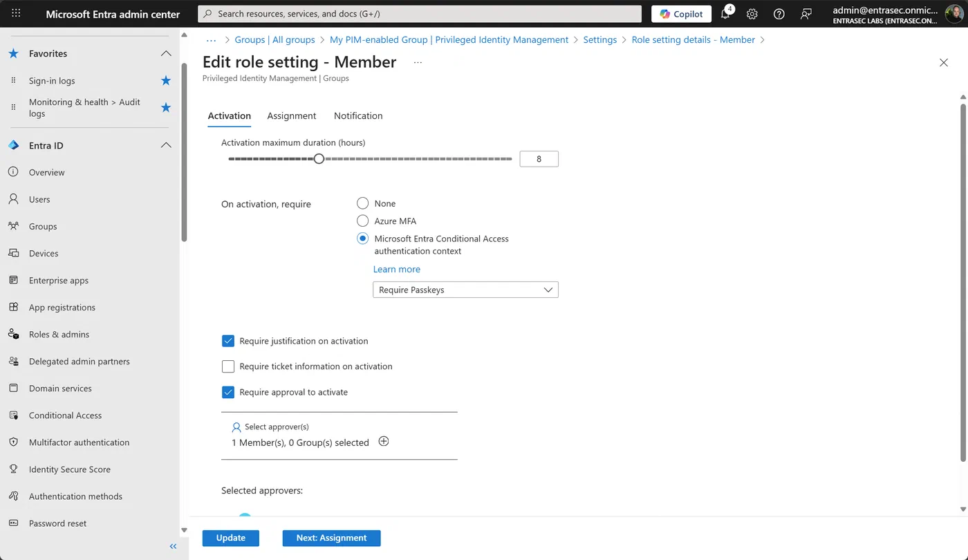
Task: Expand the breadcrumb ellipsis
Action: click(212, 40)
